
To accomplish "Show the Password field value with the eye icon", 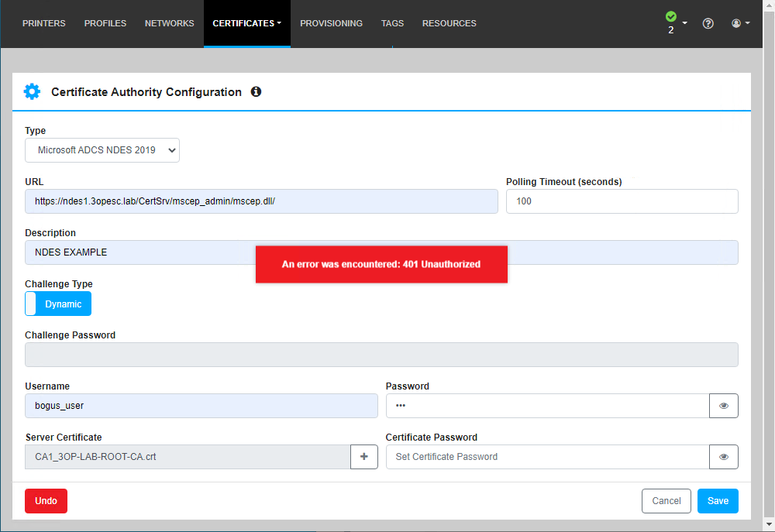I will [723, 405].
